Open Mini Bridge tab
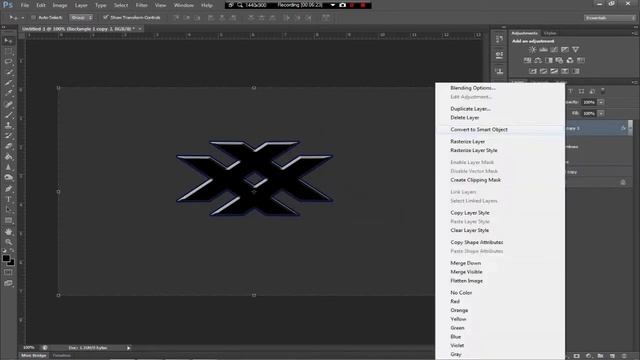 [33, 356]
